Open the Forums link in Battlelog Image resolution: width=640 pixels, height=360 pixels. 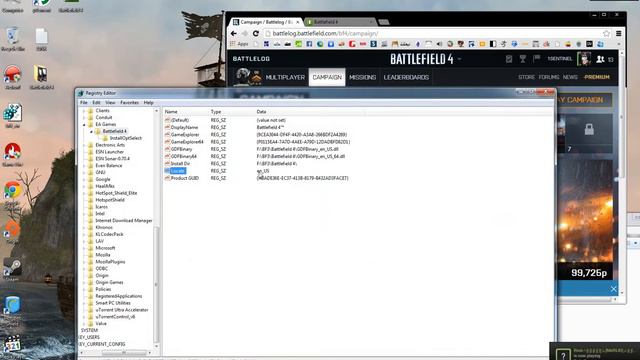[549, 77]
